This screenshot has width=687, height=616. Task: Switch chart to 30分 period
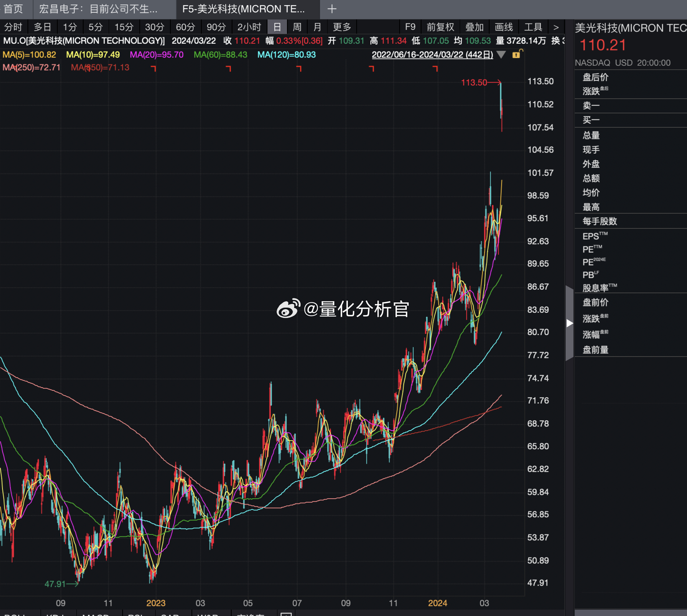(154, 27)
